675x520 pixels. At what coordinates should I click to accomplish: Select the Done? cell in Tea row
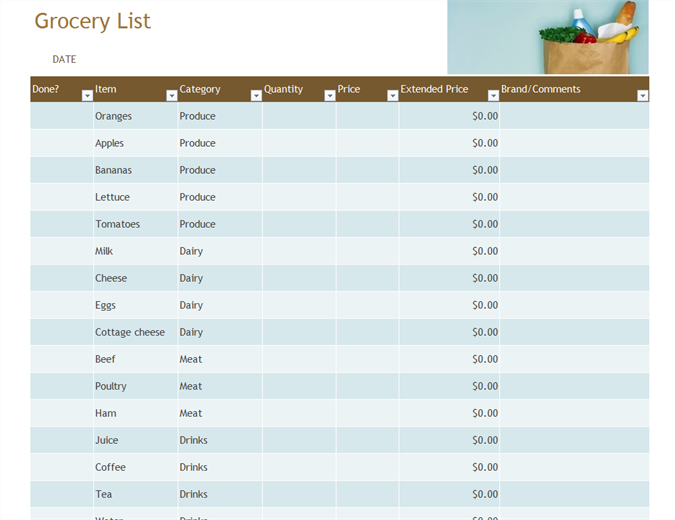point(61,494)
